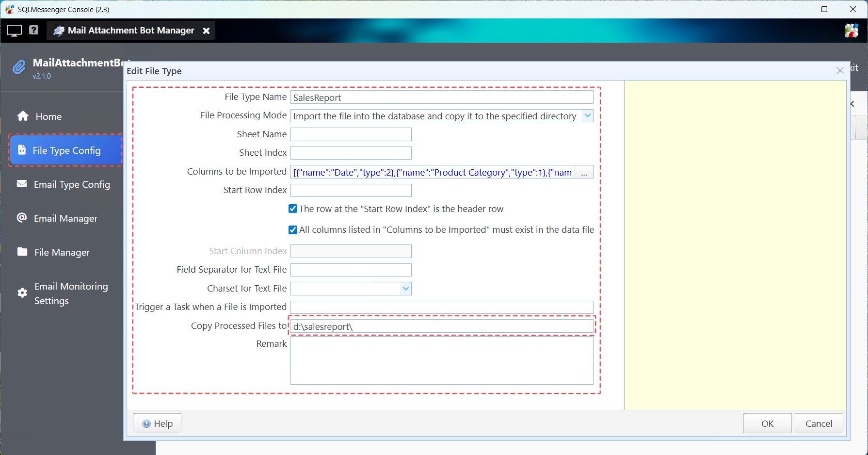Click the monitor icon in top bar
The height and width of the screenshot is (455, 868).
[14, 31]
